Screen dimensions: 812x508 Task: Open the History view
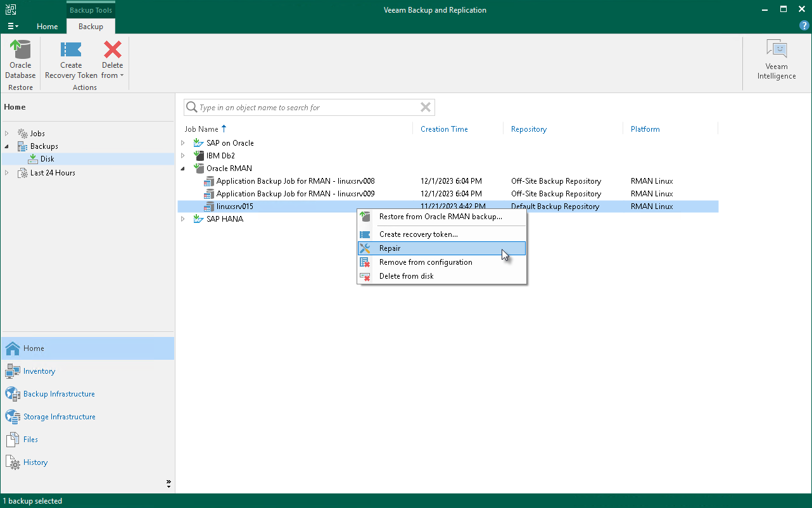(35, 462)
